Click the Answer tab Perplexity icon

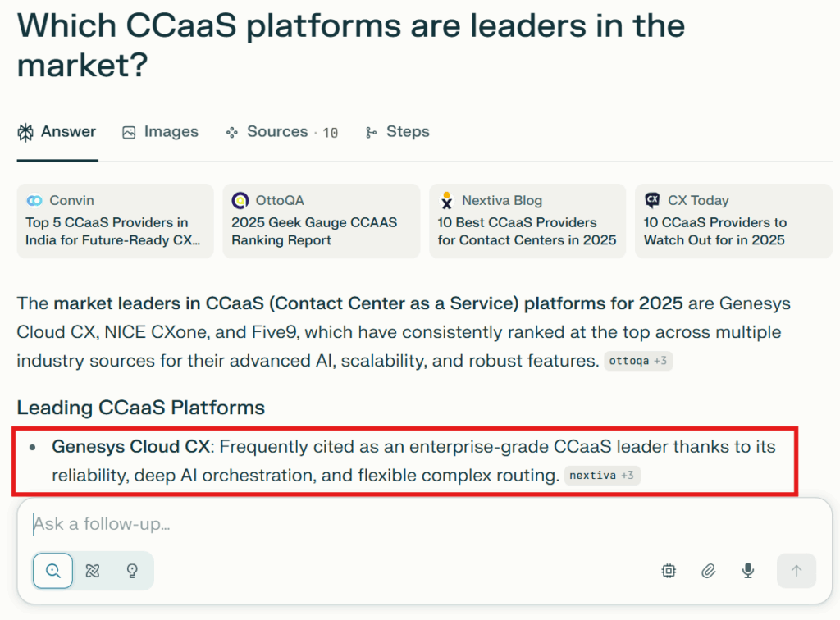pos(25,132)
